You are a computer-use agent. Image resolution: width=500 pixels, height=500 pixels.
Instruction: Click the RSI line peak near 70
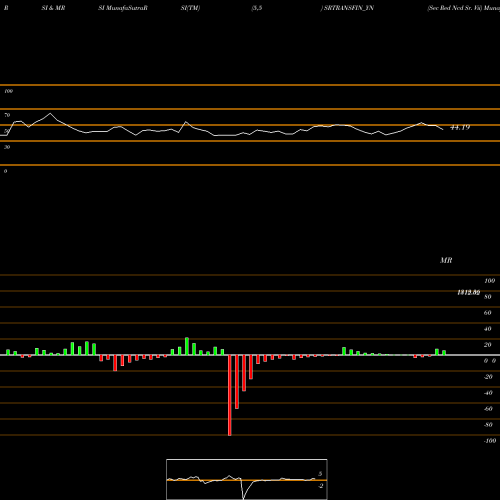point(50,114)
